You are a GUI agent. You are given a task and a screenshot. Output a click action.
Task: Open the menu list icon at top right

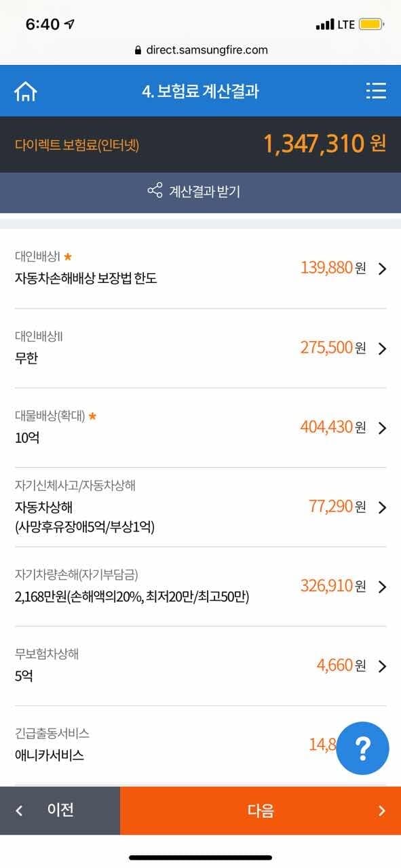pyautogui.click(x=375, y=92)
